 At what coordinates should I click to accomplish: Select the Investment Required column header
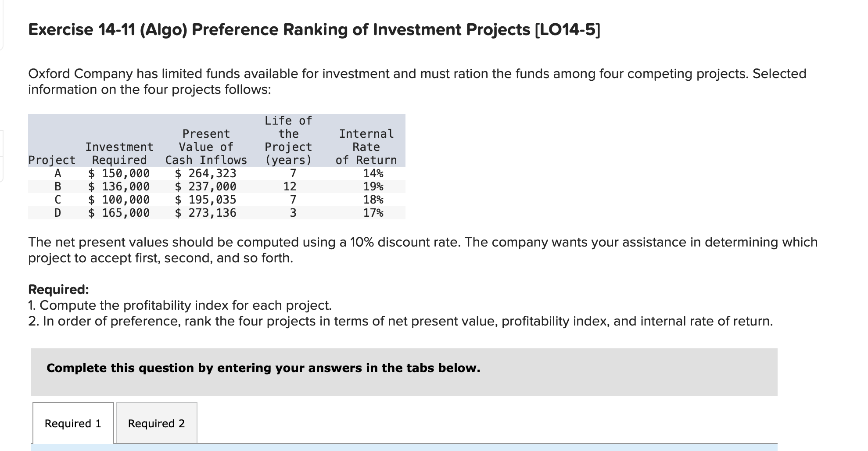coord(119,153)
